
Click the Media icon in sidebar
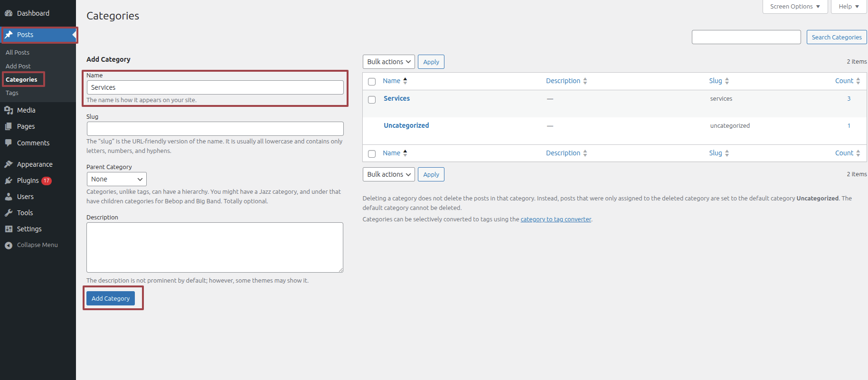[9, 110]
